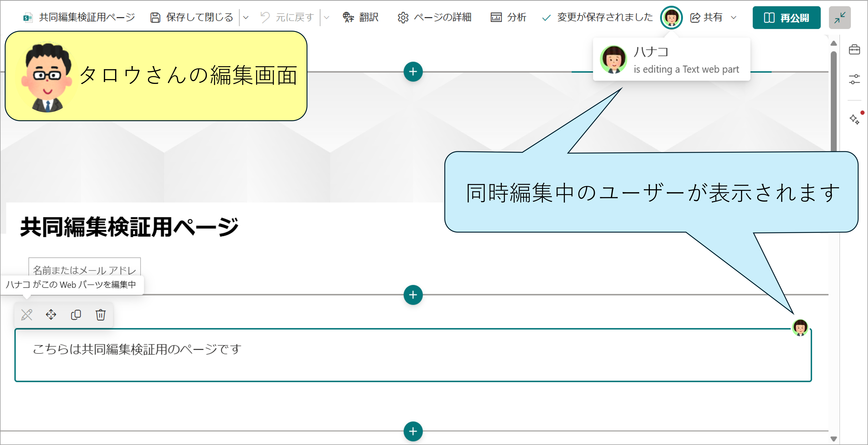Click the add section plus above the banner

[413, 72]
